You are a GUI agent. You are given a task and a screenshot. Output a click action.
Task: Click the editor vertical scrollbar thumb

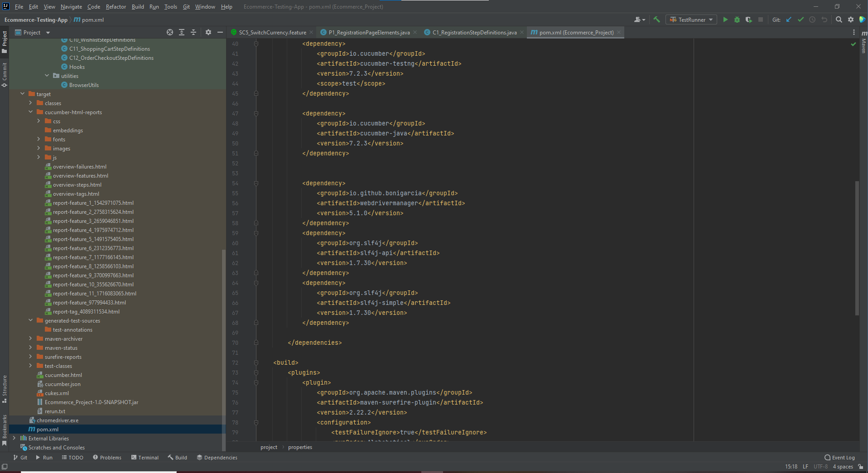coord(857,248)
